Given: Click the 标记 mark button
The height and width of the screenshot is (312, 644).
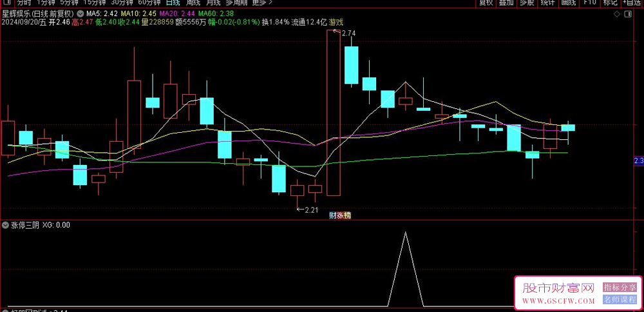Looking at the screenshot, I should pyautogui.click(x=611, y=3).
